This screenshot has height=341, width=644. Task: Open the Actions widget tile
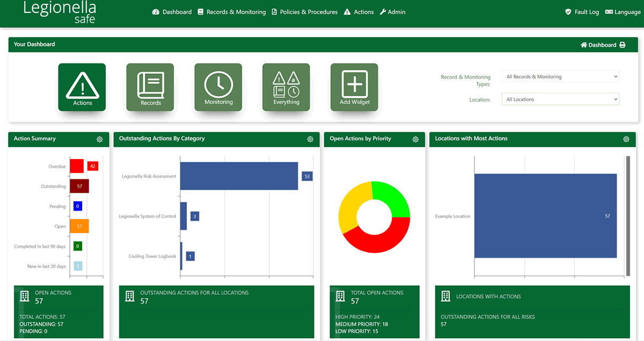point(82,87)
